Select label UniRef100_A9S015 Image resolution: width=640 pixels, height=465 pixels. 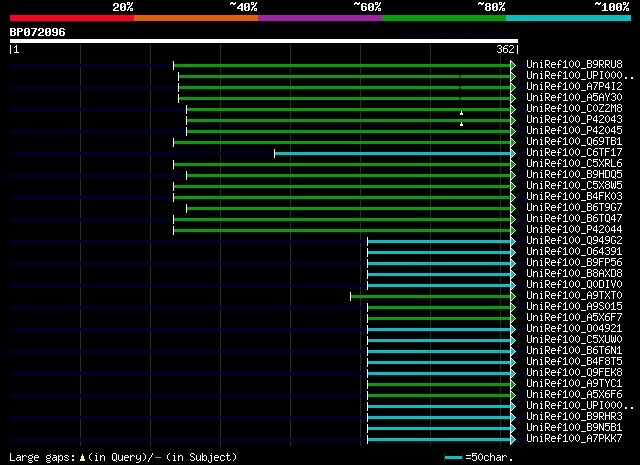(574, 307)
